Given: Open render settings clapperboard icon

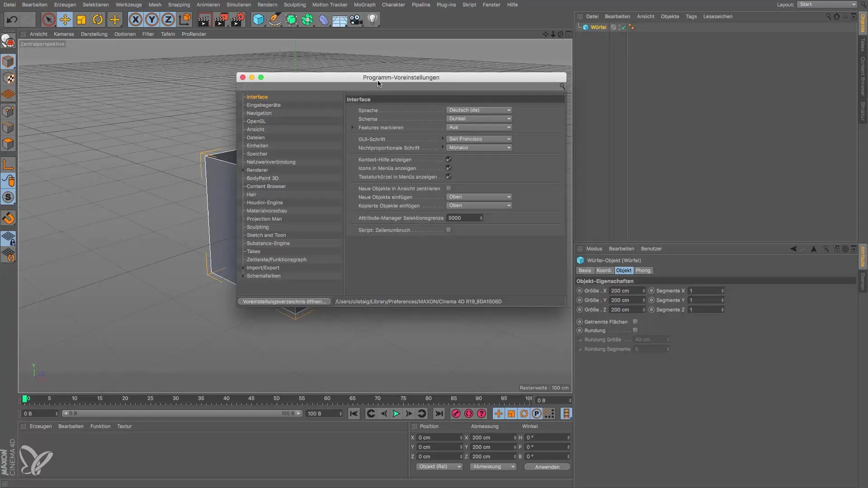Looking at the screenshot, I should (237, 19).
